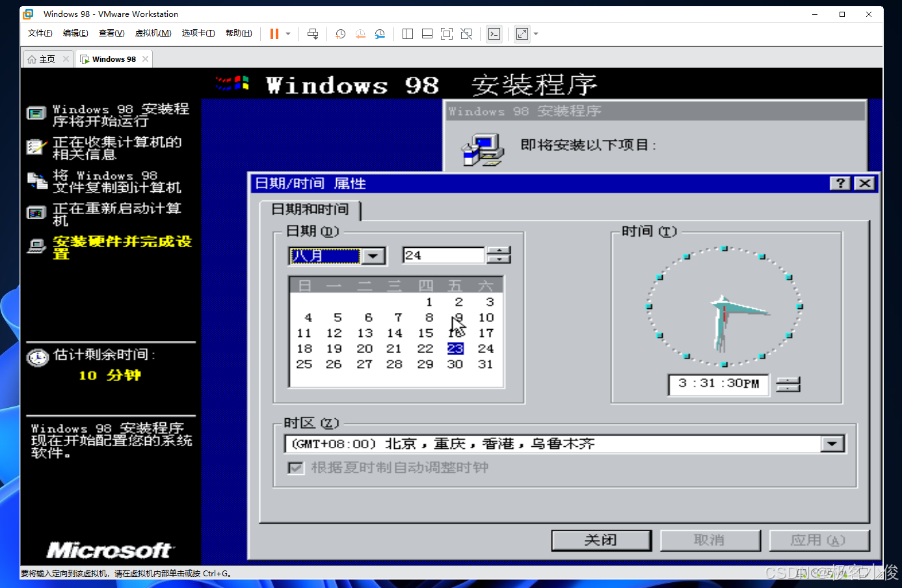Click the stretch guest display icon
The width and height of the screenshot is (902, 588).
tap(522, 34)
